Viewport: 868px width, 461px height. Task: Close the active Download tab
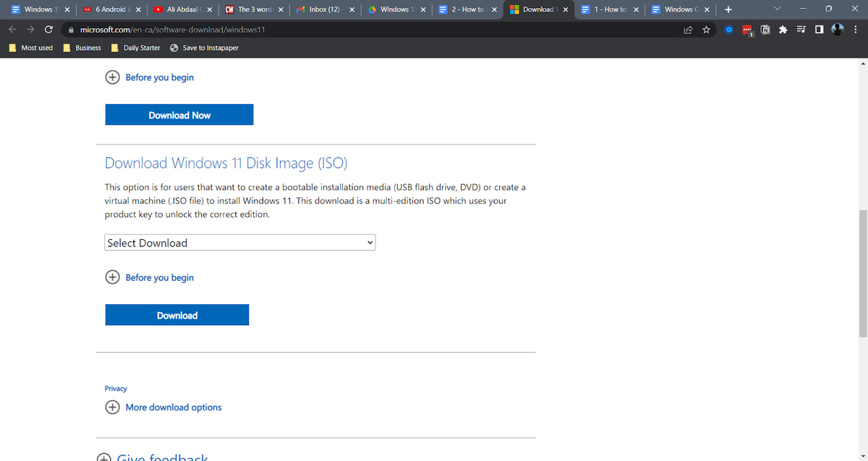pyautogui.click(x=565, y=9)
